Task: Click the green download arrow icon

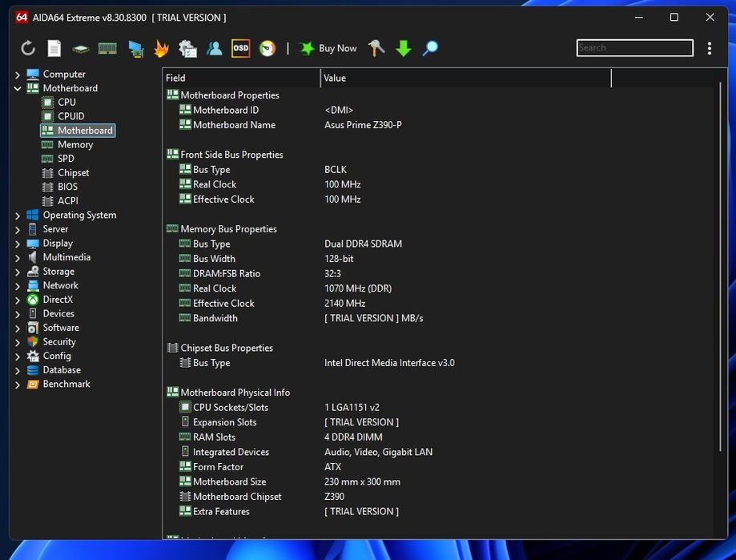Action: pos(404,48)
